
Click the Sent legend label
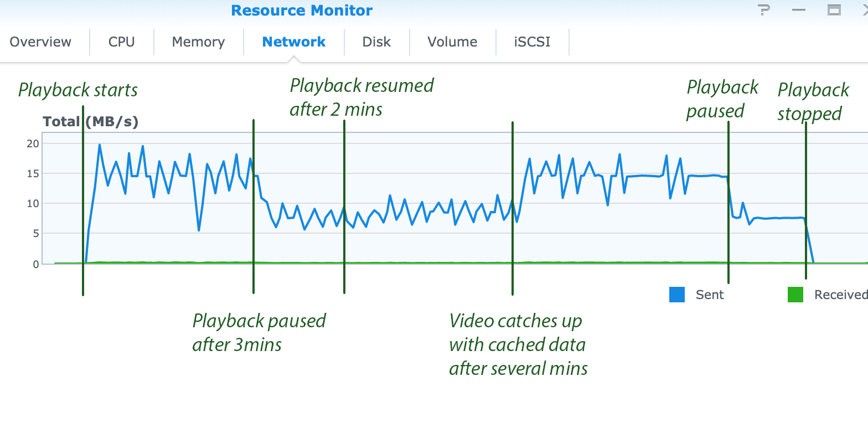tap(710, 295)
